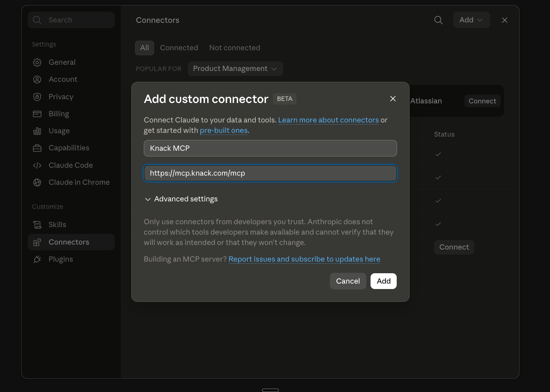Click the Claude Code brackets icon

(37, 165)
